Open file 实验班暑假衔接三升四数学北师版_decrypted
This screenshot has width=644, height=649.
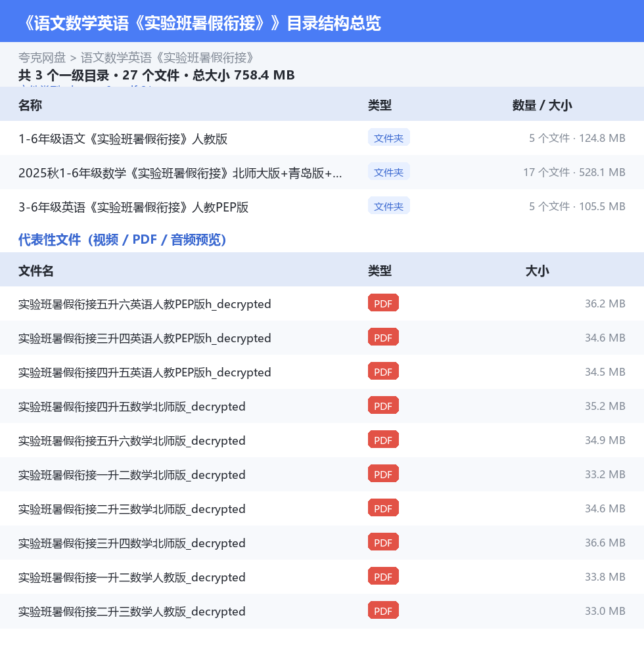click(131, 543)
